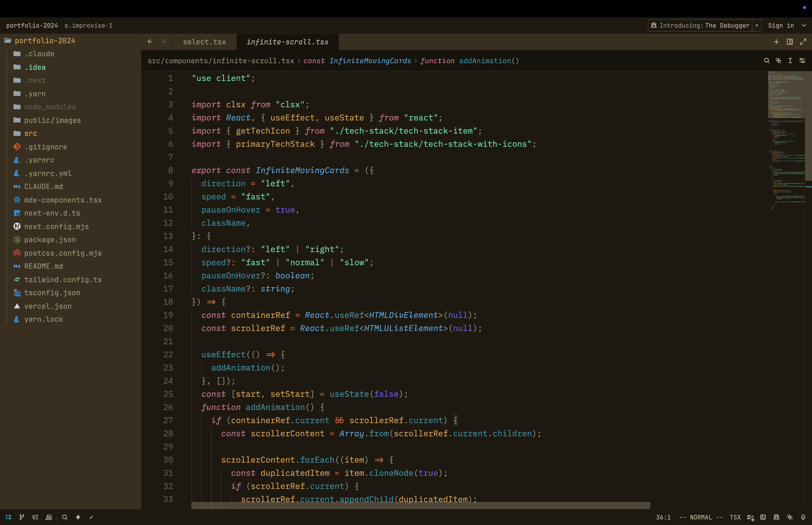Open the outline panel icon
This screenshot has height=525, width=812.
tap(35, 517)
